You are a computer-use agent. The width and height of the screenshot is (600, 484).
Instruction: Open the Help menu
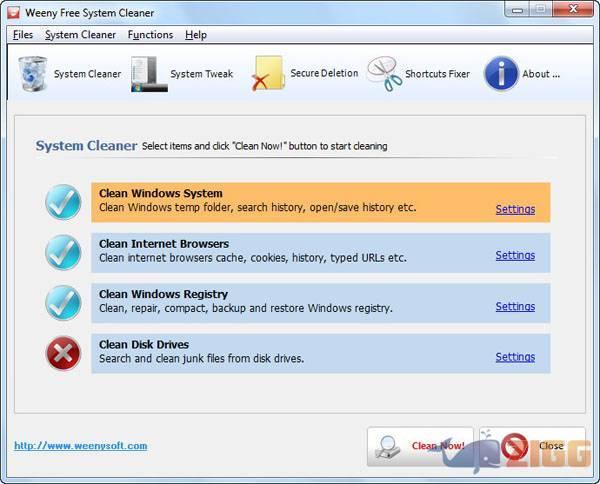point(196,35)
